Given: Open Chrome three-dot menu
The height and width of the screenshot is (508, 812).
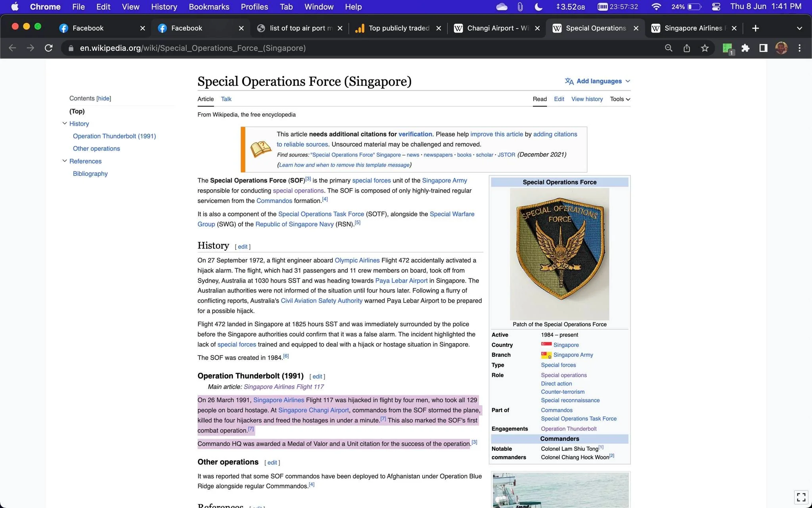Looking at the screenshot, I should (x=799, y=48).
